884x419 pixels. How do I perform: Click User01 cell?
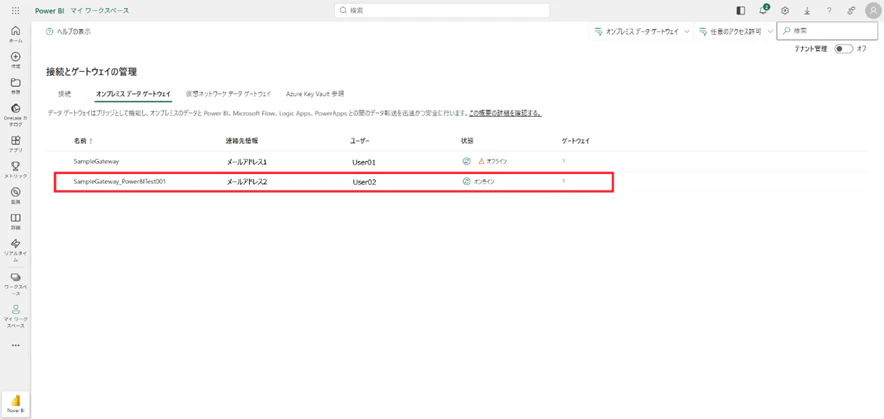364,162
